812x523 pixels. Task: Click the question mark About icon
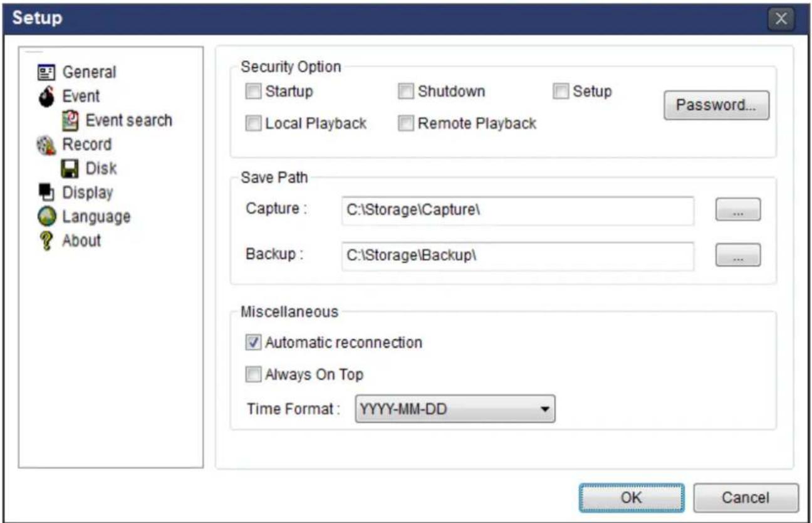point(46,241)
